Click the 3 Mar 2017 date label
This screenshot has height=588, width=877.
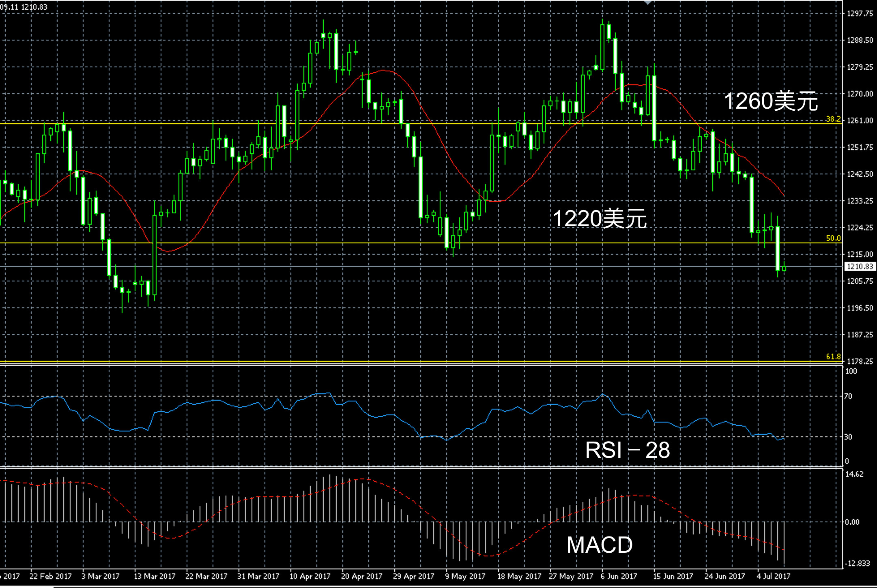coord(101,576)
